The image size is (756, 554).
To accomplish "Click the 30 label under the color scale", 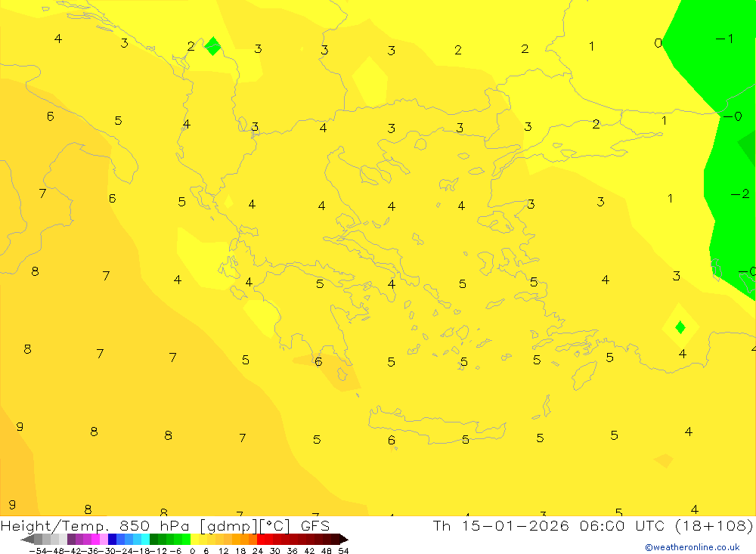I will [275, 551].
